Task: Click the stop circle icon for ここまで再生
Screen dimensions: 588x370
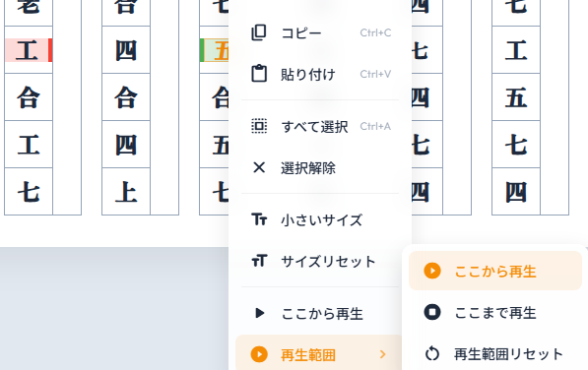Action: (x=432, y=312)
